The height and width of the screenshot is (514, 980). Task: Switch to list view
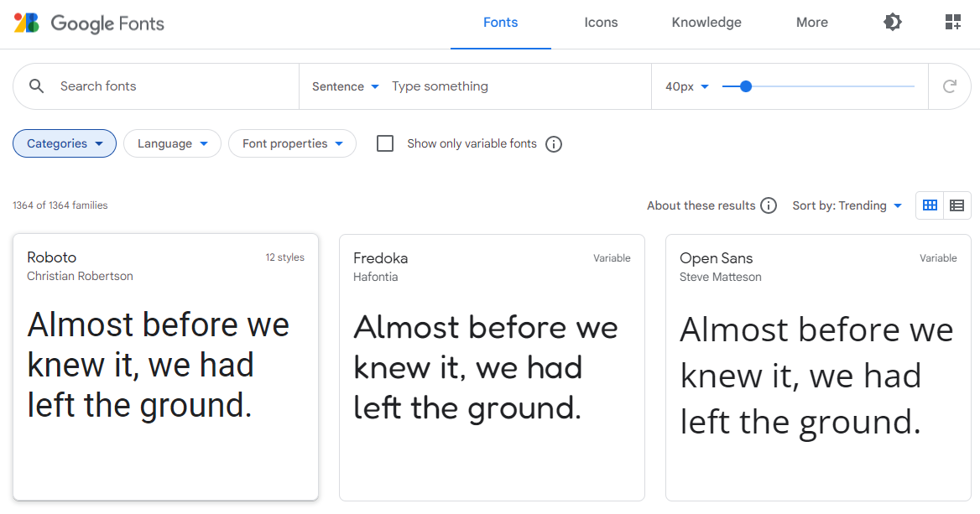957,205
